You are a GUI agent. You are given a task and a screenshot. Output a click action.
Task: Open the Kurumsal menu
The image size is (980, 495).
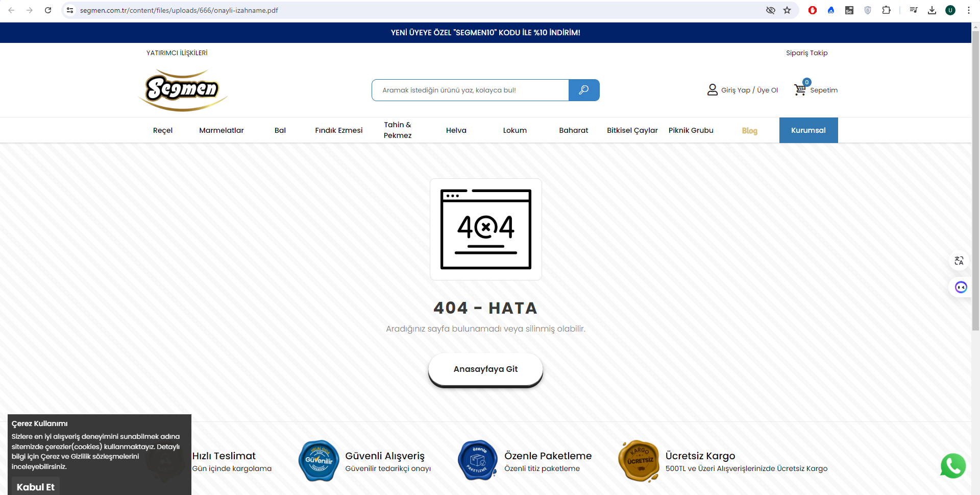808,130
